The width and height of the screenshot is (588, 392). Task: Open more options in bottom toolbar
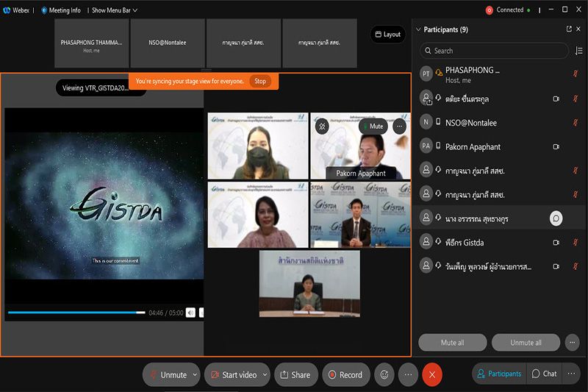(408, 374)
